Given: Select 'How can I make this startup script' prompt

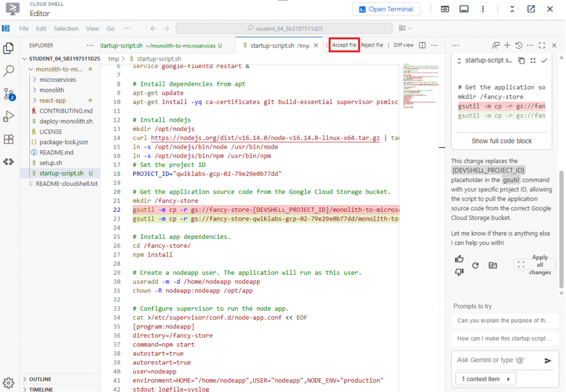Looking at the screenshot, I should [x=505, y=338].
